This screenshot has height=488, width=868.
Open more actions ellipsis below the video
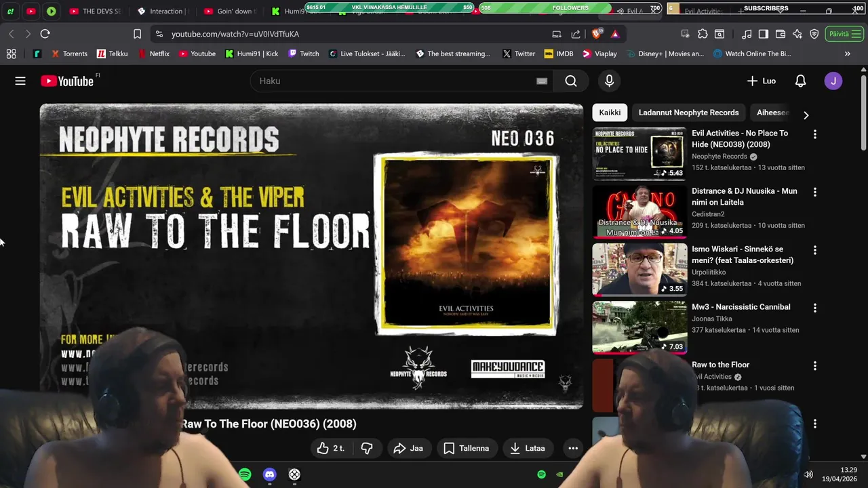(573, 448)
